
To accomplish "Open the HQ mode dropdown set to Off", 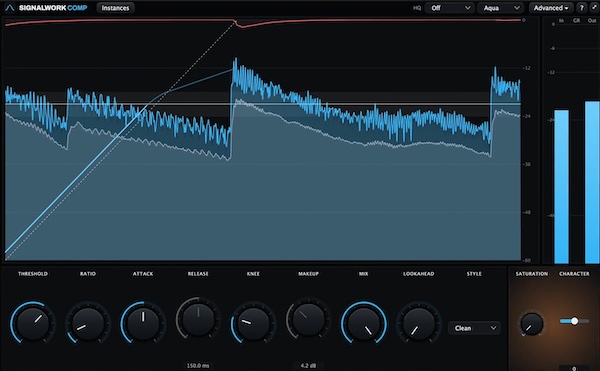I will 450,8.
